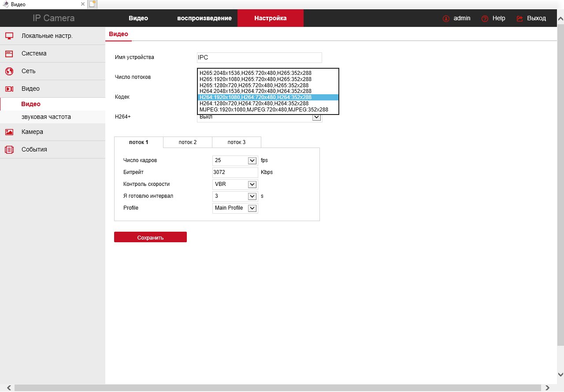The width and height of the screenshot is (564, 392).
Task: Click the monitor icon beside Локальные настр.
Action: coord(9,36)
